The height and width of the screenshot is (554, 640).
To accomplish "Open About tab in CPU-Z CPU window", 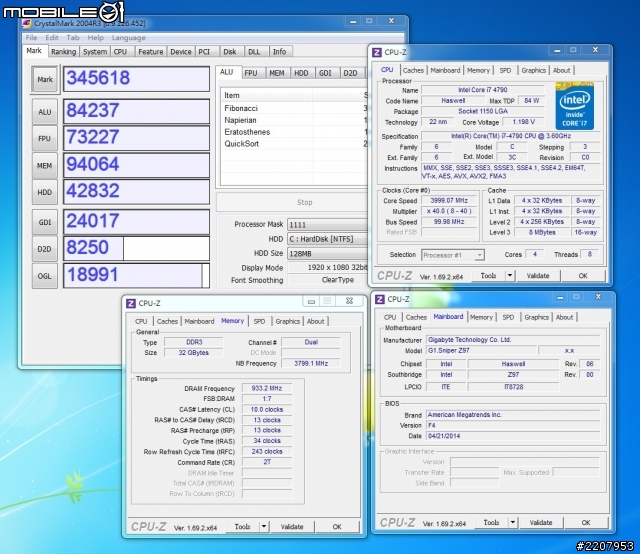I will (x=562, y=70).
